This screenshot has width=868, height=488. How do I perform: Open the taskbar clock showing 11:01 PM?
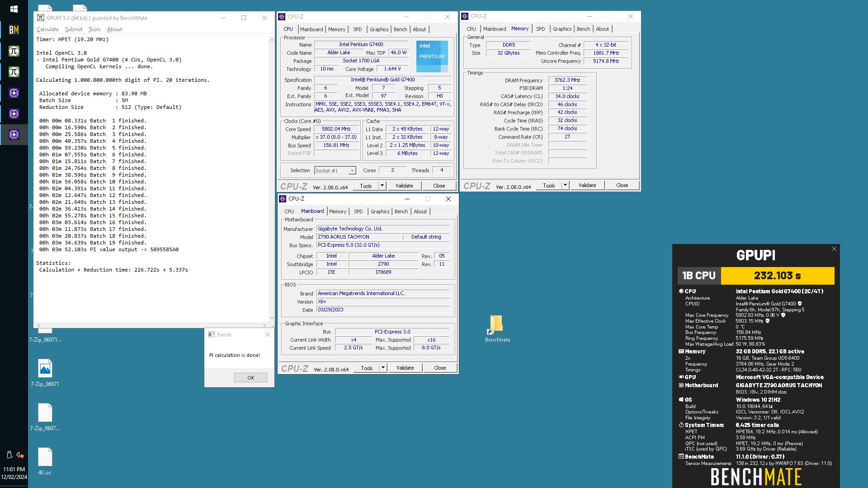point(14,473)
